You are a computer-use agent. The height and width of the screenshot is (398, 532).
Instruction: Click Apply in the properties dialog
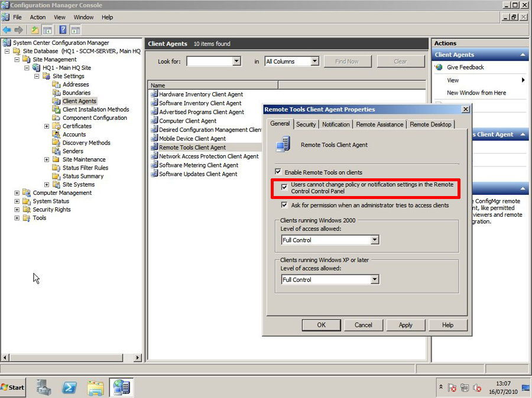[406, 325]
